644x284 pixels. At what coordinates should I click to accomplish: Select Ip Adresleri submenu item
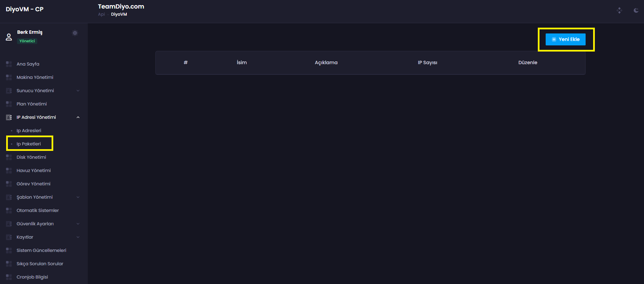(29, 130)
